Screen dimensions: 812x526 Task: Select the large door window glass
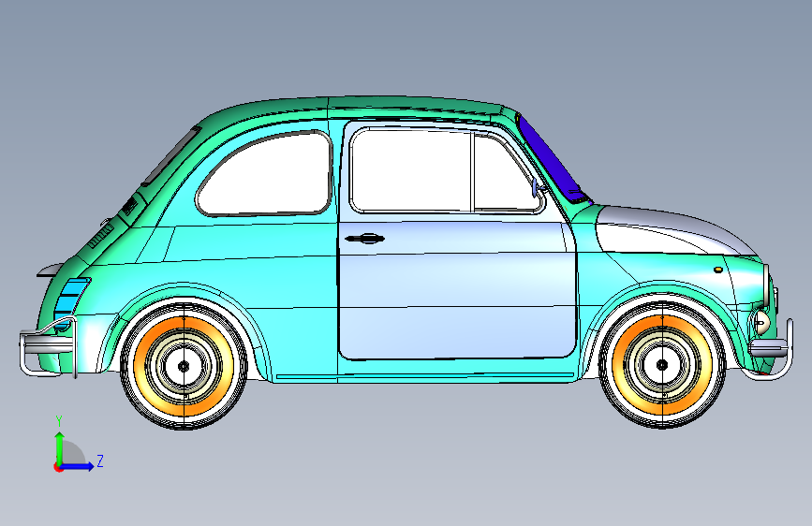pyautogui.click(x=411, y=170)
